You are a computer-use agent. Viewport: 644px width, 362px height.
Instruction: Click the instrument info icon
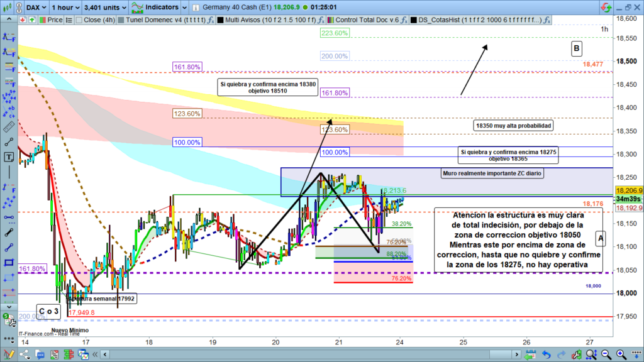pyautogui.click(x=196, y=8)
